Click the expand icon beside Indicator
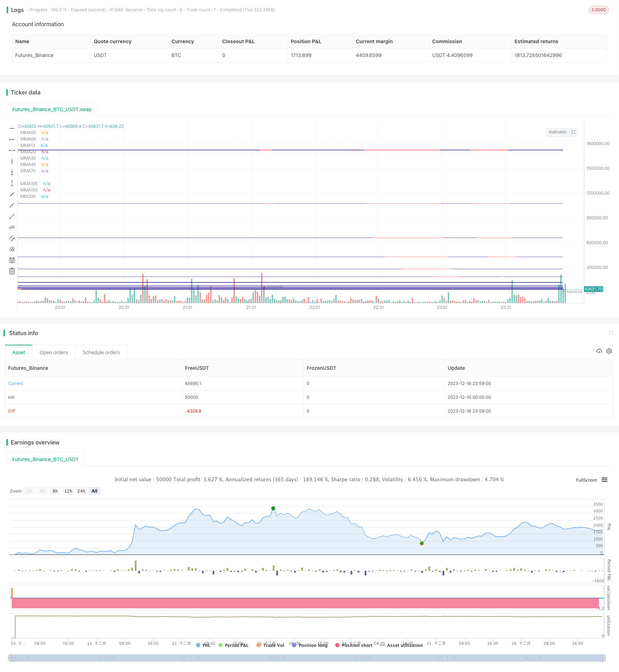619x672 pixels. (573, 132)
